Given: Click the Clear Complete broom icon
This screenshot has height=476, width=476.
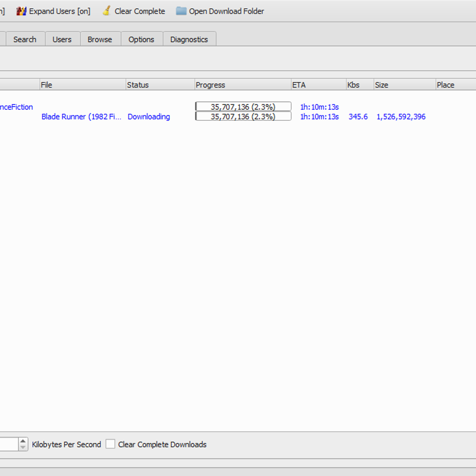Looking at the screenshot, I should pos(107,11).
